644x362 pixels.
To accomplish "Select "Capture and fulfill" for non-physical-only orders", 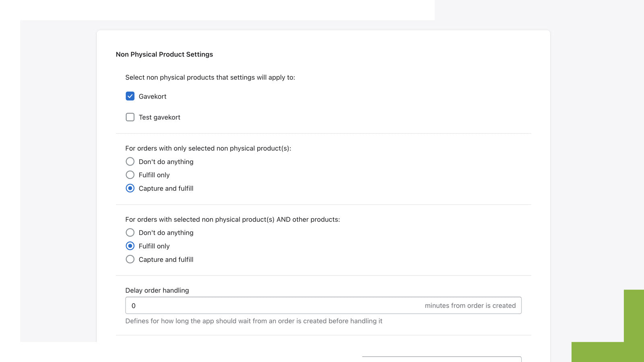I will pos(130,188).
